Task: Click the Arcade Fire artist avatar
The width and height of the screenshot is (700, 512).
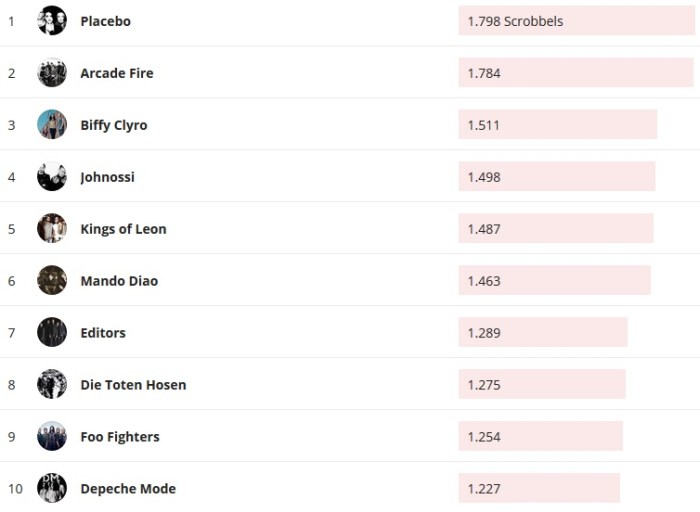Action: point(52,73)
